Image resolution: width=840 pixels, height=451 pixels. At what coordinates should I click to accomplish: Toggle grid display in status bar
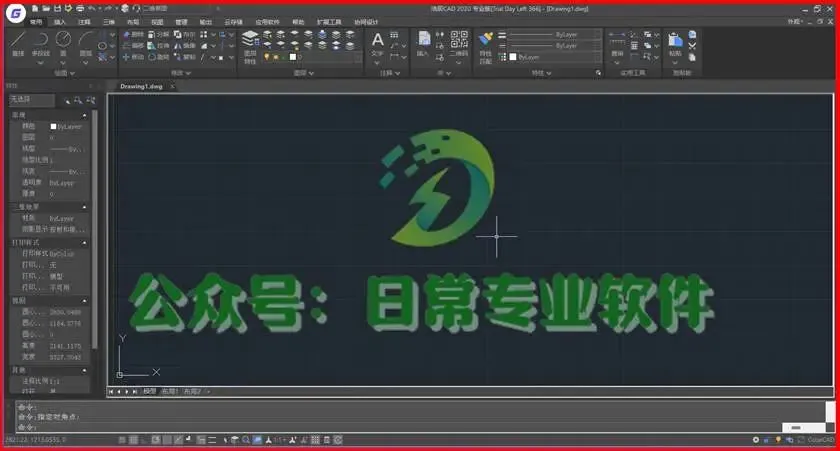[133, 440]
